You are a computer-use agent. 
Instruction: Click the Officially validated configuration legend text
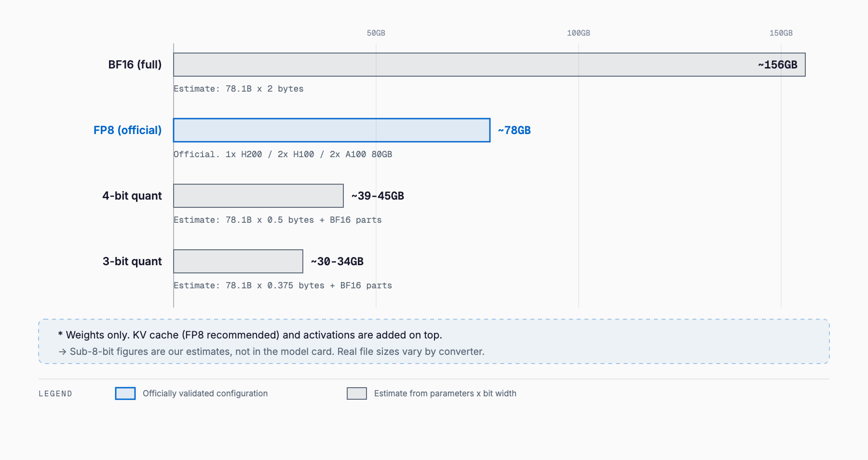coord(205,393)
